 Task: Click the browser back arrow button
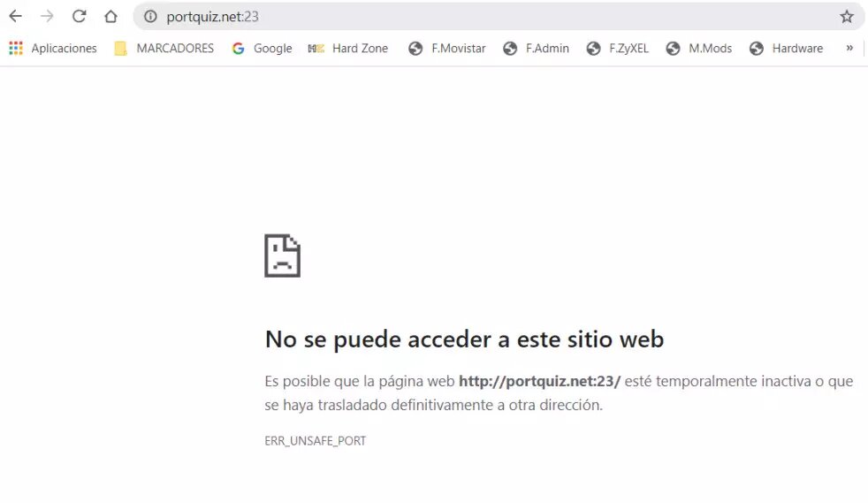tap(15, 16)
